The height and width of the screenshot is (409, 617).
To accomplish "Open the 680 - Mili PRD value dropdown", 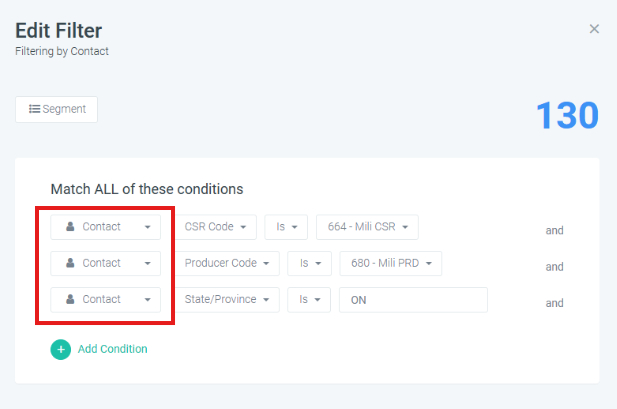I will (390, 263).
